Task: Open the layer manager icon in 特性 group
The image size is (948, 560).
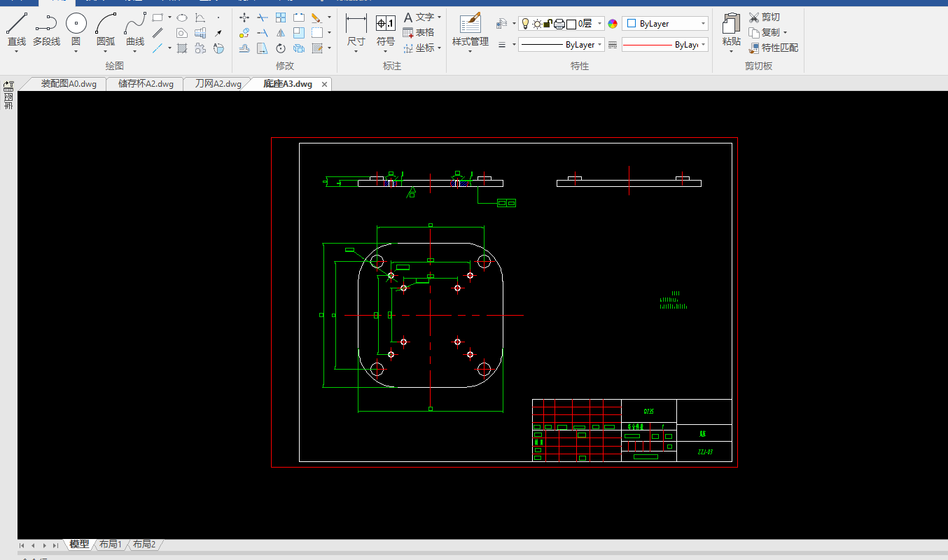Action: pyautogui.click(x=501, y=23)
